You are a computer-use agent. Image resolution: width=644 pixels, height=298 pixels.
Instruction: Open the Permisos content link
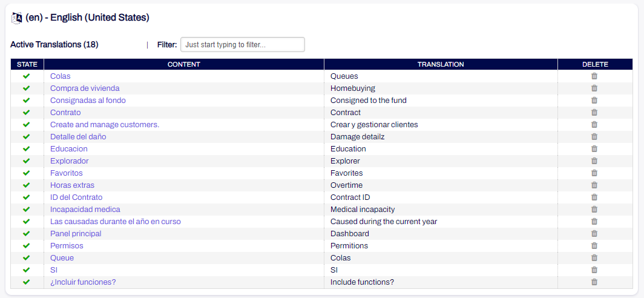tap(67, 246)
